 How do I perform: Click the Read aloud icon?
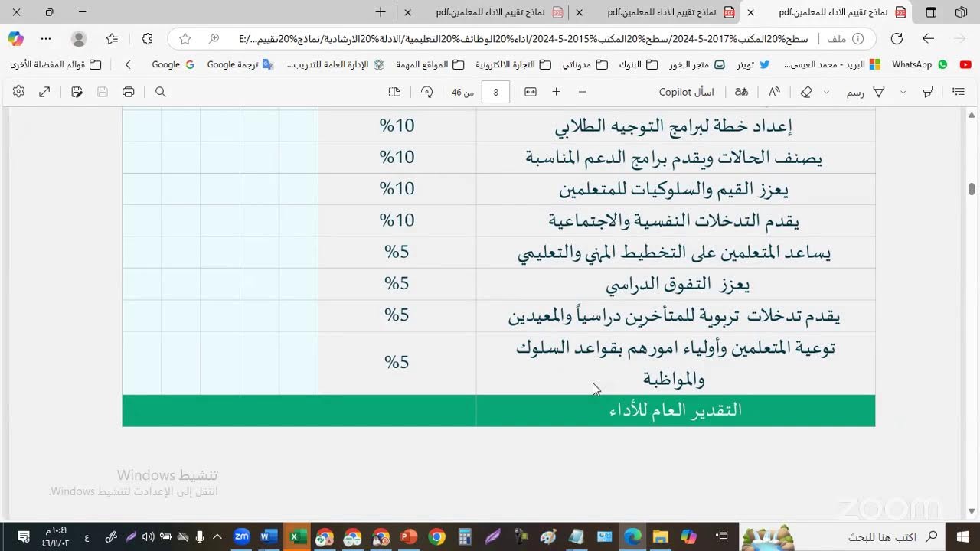(774, 92)
